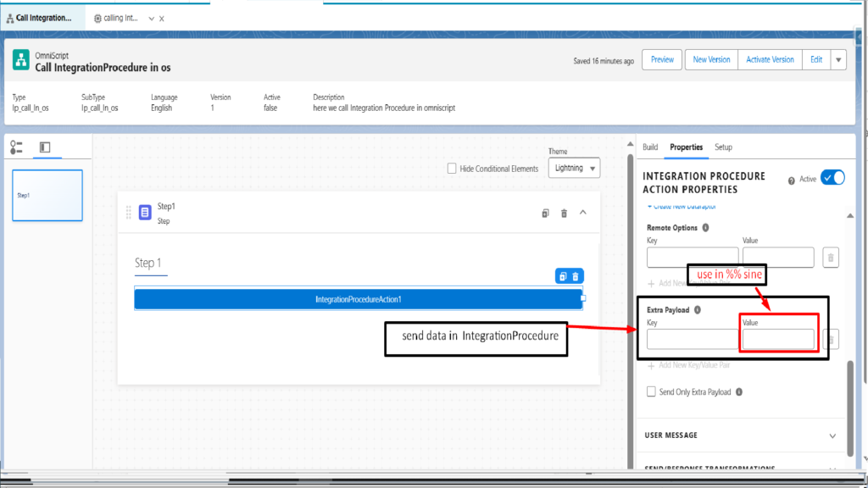Click the Remote Options Value field

[778, 258]
